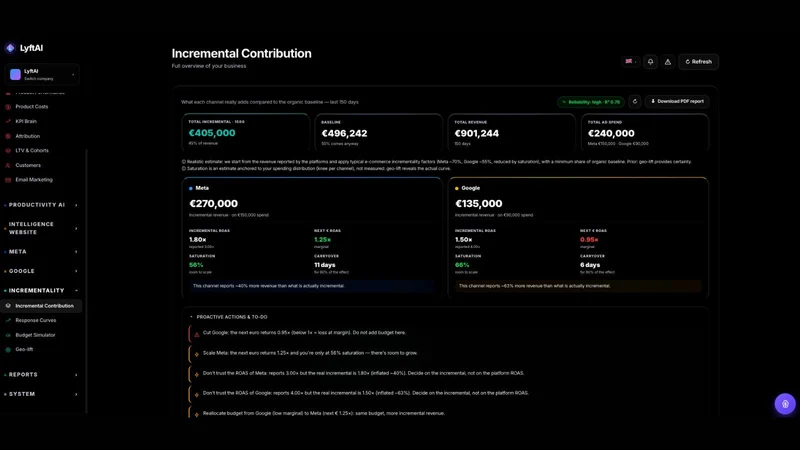The width and height of the screenshot is (800, 450).
Task: Expand the Productivity AI section
Action: [41, 205]
